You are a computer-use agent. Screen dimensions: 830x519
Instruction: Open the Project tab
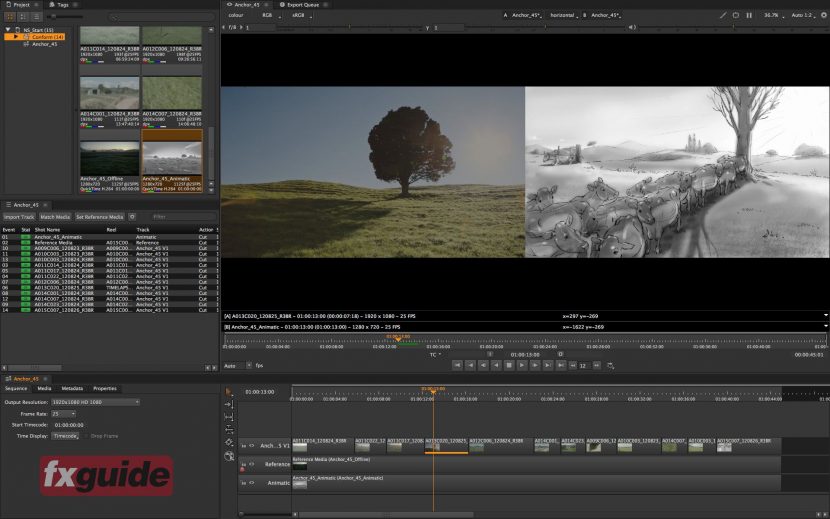[x=21, y=4]
